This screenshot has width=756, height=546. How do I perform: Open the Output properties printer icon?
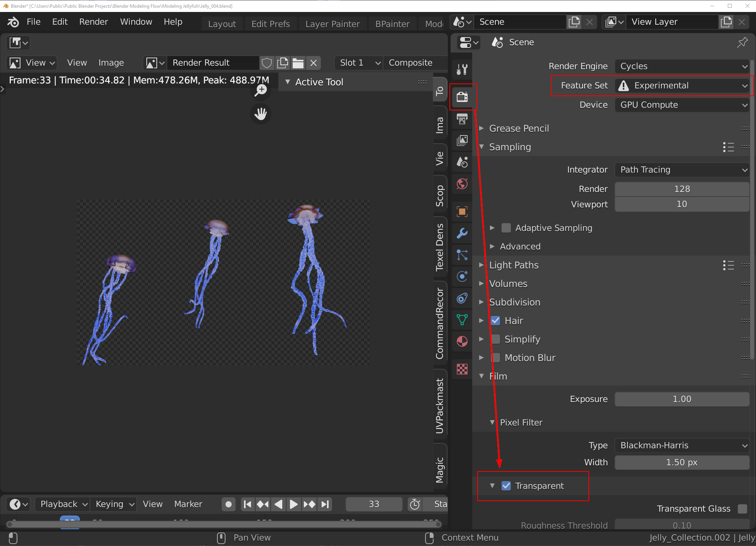[x=462, y=119]
